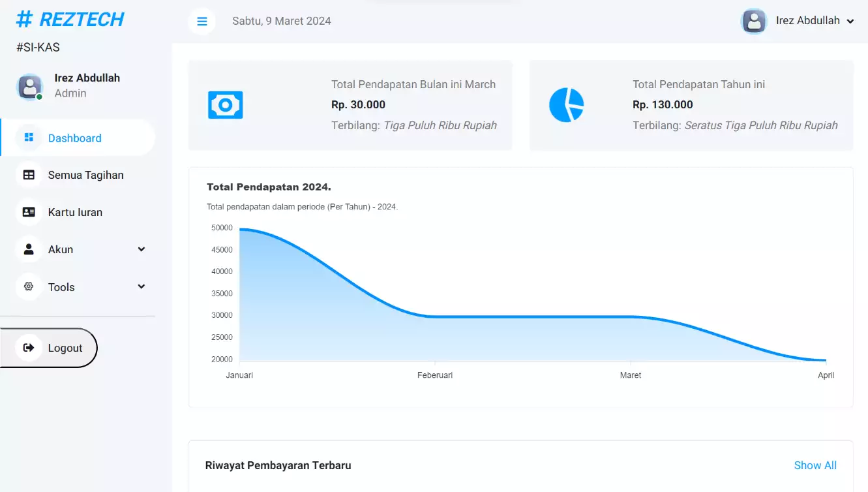Expand the Tools submenu chevron
This screenshot has height=492, width=868.
142,286
